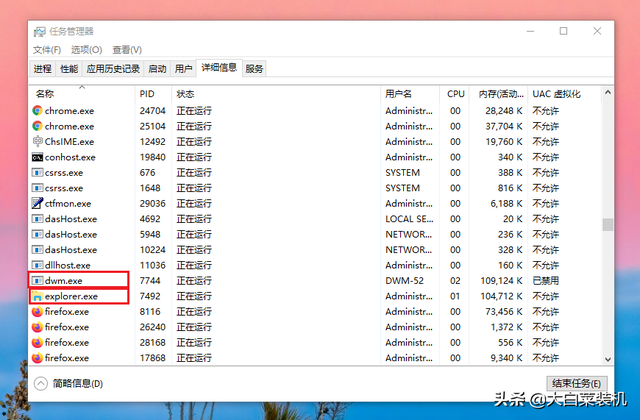640x420 pixels.
Task: Click the Firefox icon for PID 26240
Action: click(x=37, y=327)
